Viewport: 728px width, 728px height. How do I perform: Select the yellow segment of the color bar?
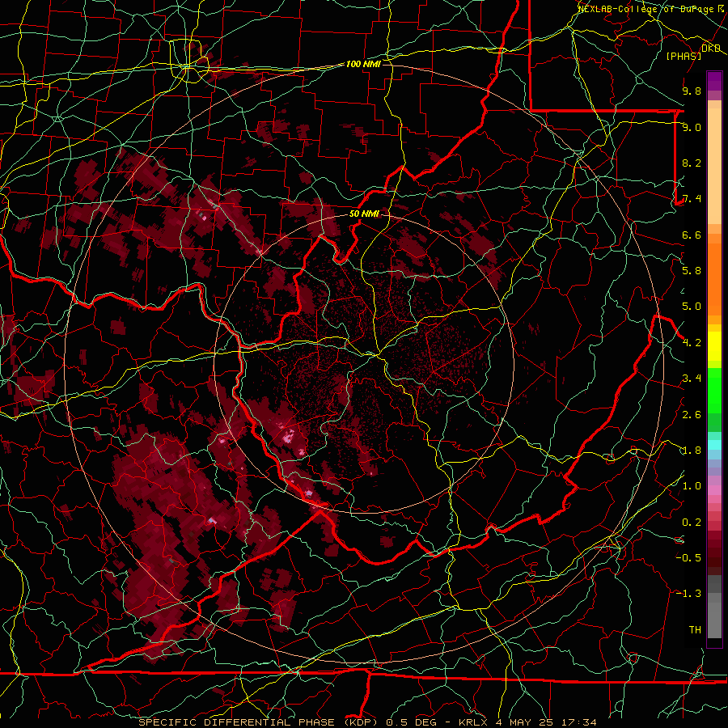click(714, 346)
